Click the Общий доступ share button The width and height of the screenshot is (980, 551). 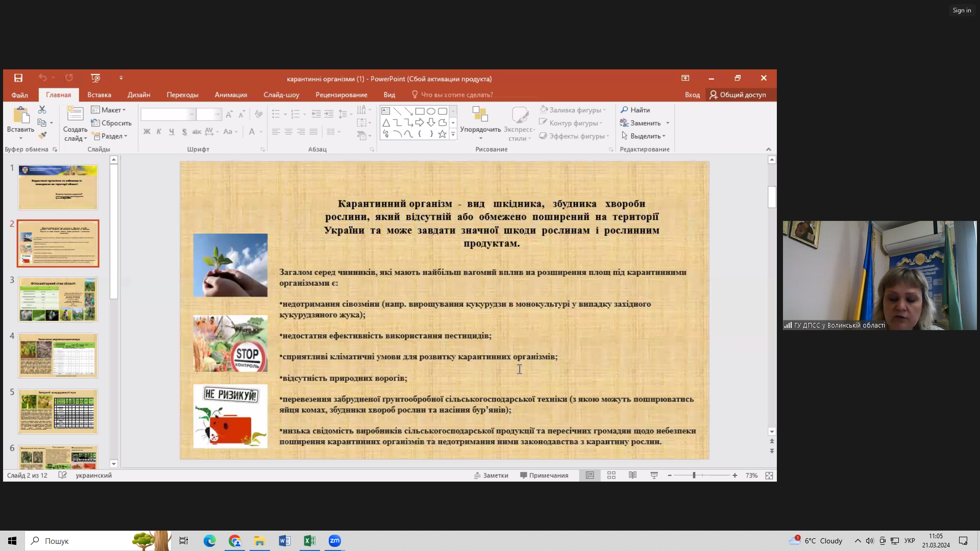(738, 95)
